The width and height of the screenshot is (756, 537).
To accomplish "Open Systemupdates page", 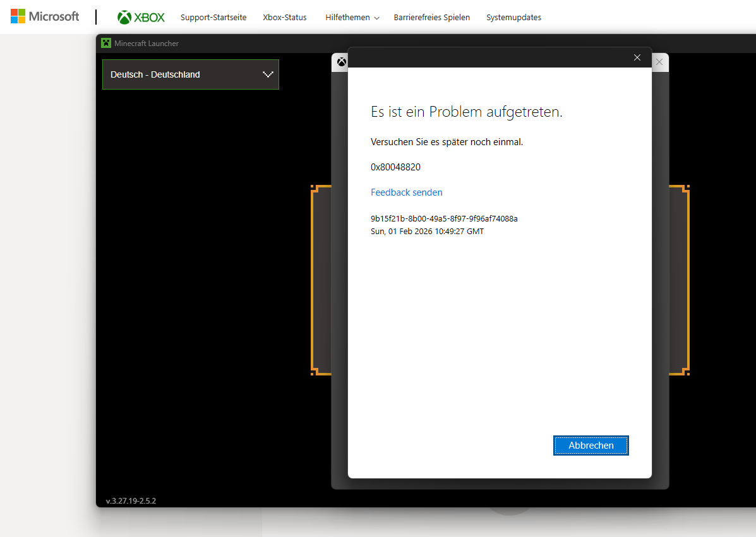I will pos(513,17).
